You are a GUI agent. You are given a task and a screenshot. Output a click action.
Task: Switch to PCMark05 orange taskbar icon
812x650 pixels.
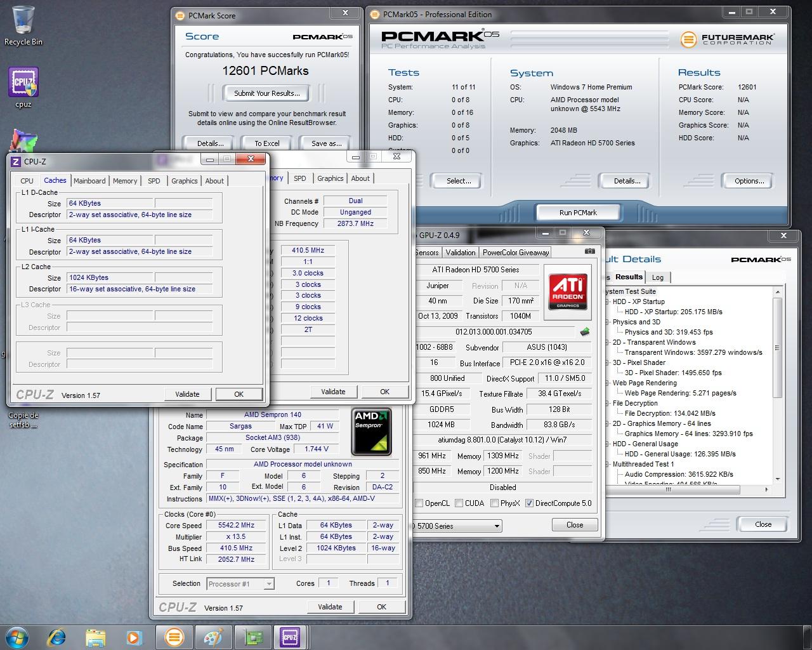[174, 637]
